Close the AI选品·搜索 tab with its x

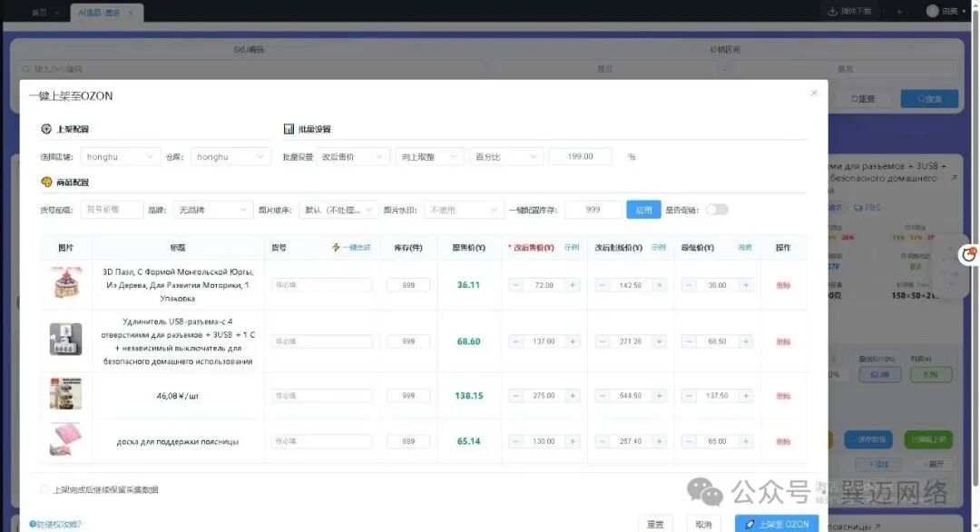131,13
